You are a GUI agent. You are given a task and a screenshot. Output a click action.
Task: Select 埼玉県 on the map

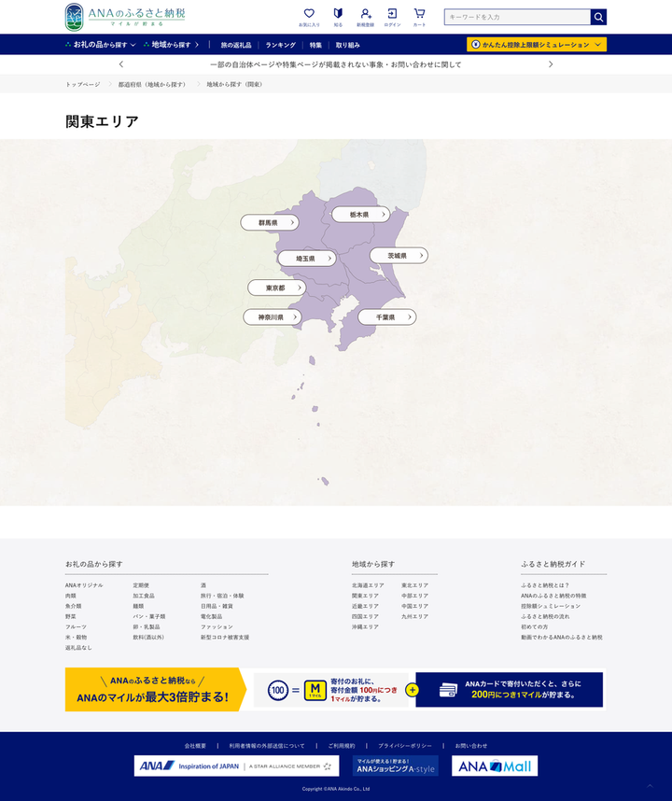pos(307,259)
